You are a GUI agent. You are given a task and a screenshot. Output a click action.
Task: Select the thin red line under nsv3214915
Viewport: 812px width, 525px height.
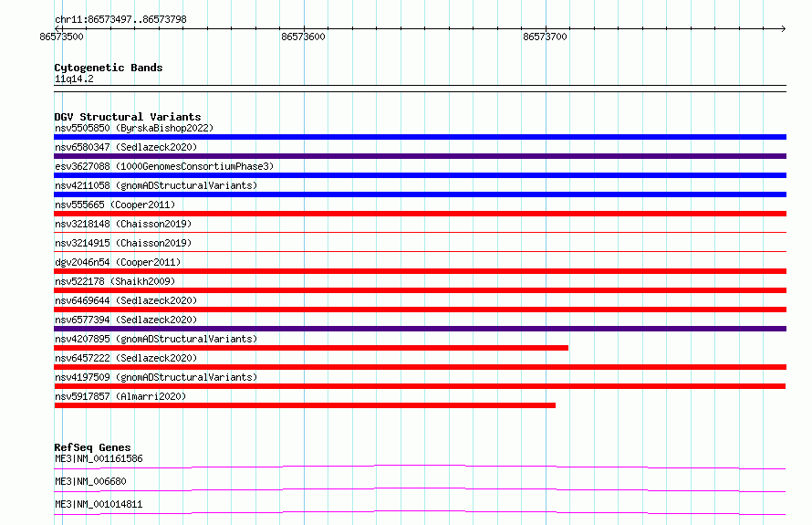pyautogui.click(x=420, y=251)
